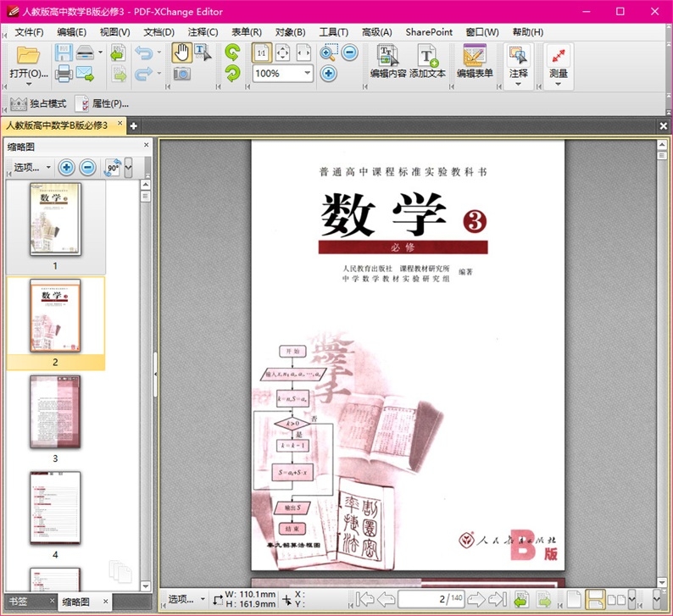Return to the previous view with the green left arrow
The width and height of the screenshot is (673, 616).
click(521, 599)
